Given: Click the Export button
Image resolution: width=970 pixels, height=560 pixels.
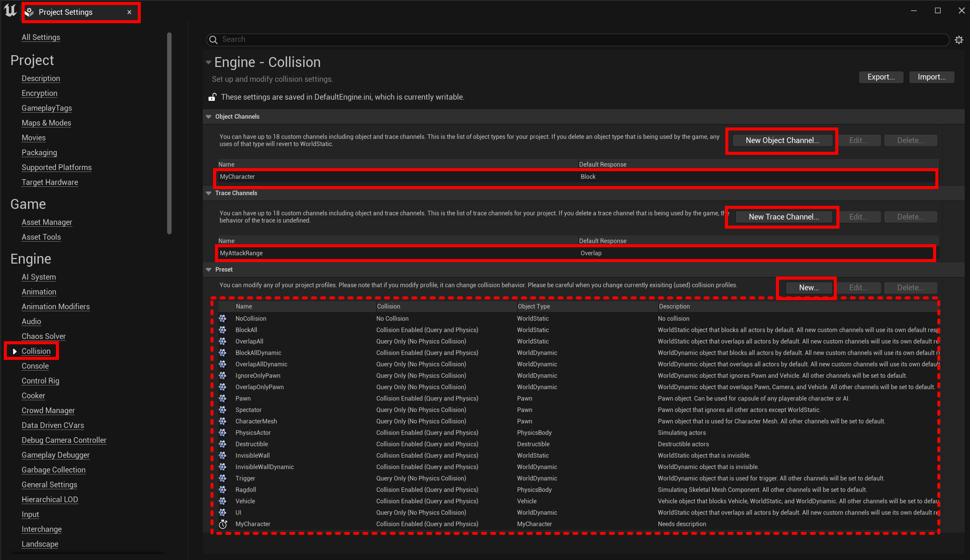Looking at the screenshot, I should tap(881, 77).
